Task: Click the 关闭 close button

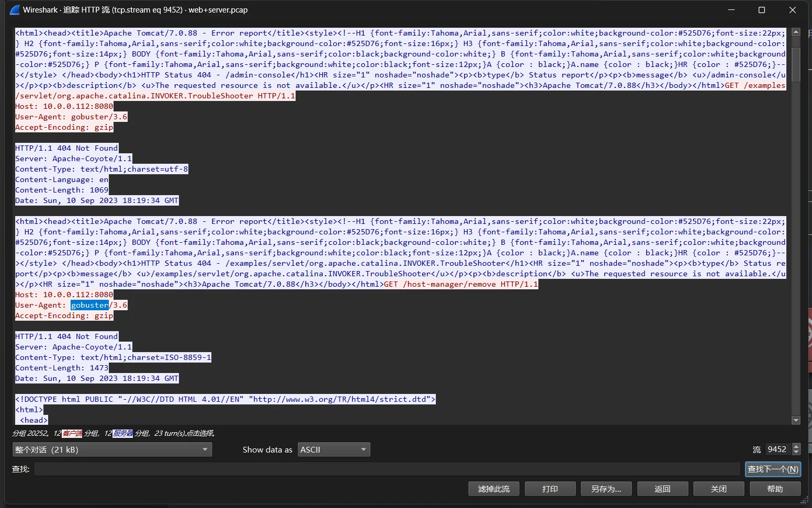Action: (x=718, y=489)
